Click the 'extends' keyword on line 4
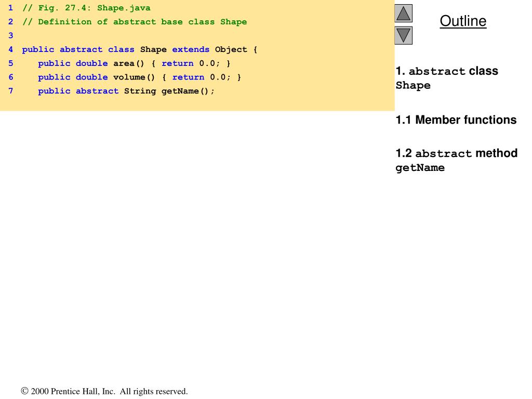This screenshot has height=399, width=532. pyautogui.click(x=191, y=49)
